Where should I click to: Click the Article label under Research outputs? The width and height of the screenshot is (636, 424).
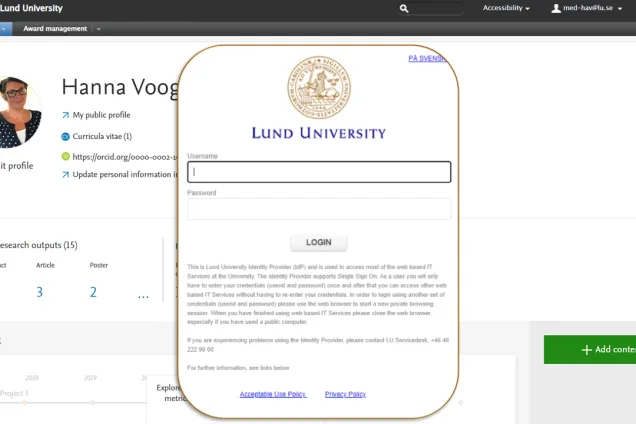point(45,265)
